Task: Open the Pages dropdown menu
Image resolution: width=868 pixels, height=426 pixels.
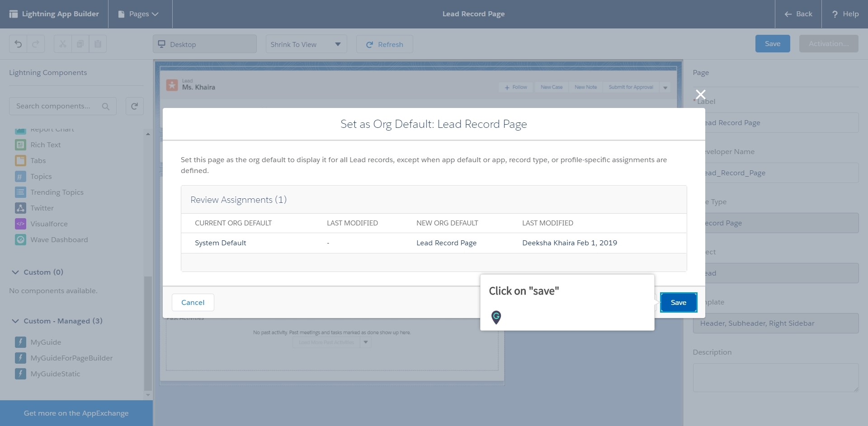Action: click(x=138, y=14)
